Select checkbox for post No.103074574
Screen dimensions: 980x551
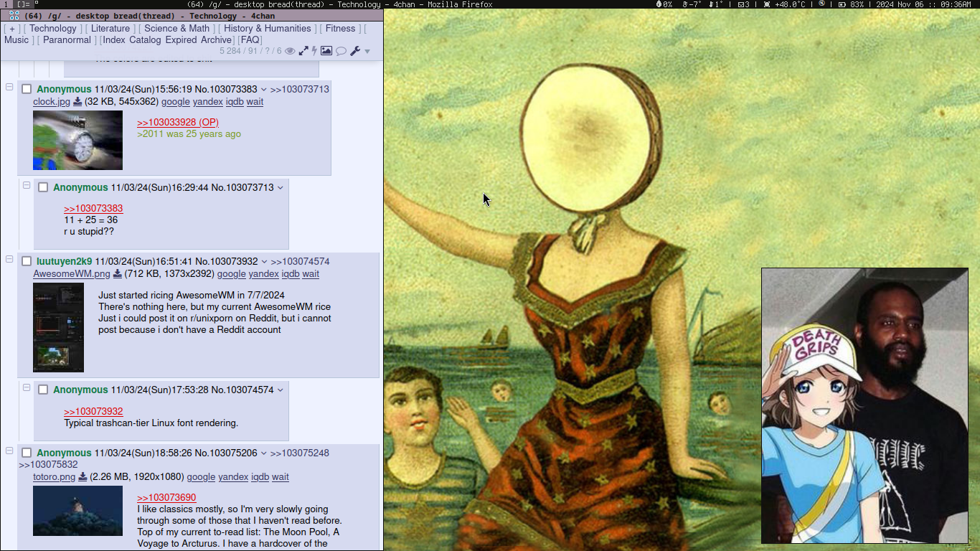[43, 390]
